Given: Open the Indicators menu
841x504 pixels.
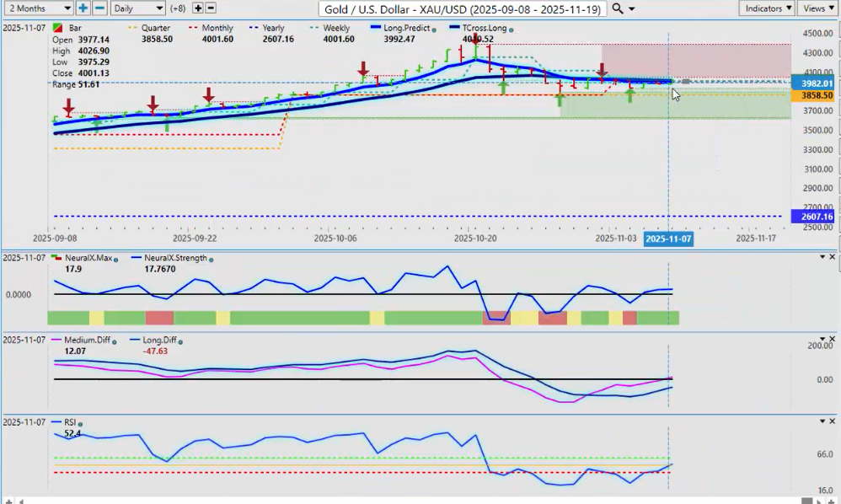Looking at the screenshot, I should click(x=768, y=8).
